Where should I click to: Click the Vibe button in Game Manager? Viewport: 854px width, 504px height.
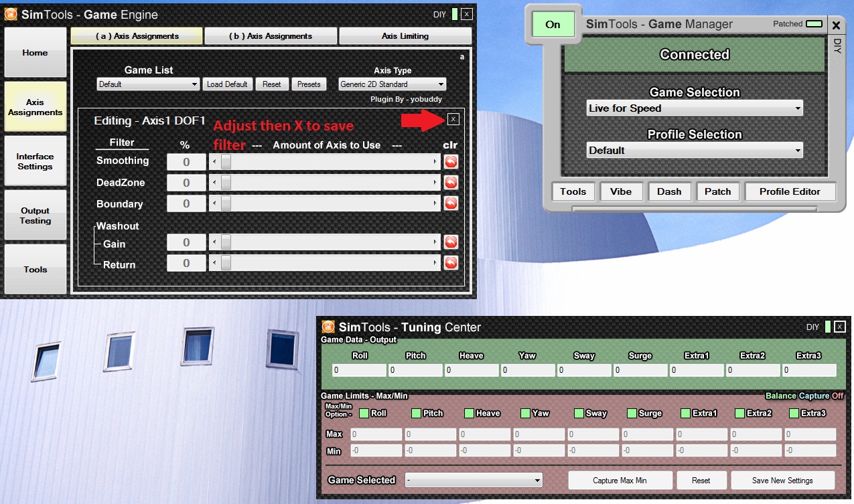621,191
